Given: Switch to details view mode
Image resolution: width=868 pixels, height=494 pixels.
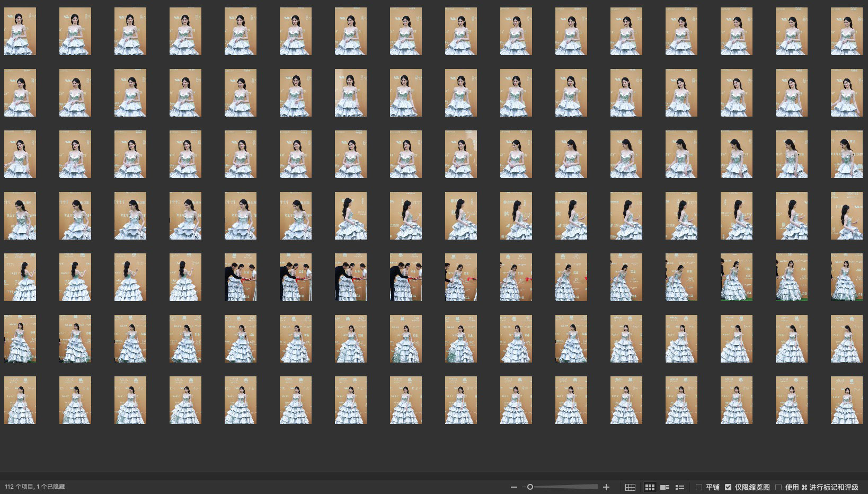Looking at the screenshot, I should pos(665,487).
